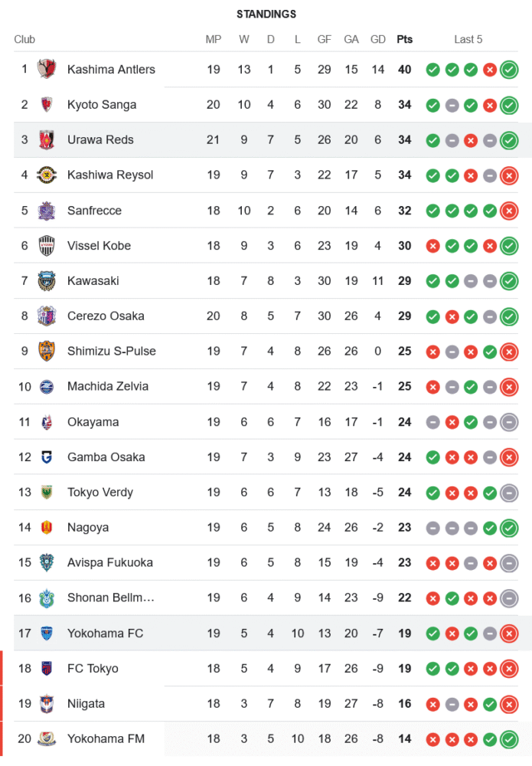Sort standings by Pts column header
Viewport: 532px width, 766px height.
pos(404,39)
